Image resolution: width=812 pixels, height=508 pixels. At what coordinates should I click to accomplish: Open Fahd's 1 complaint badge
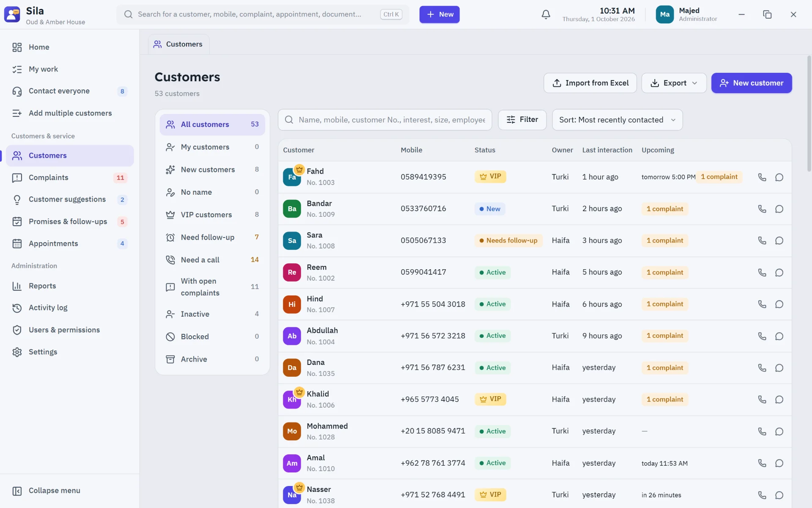(x=719, y=177)
